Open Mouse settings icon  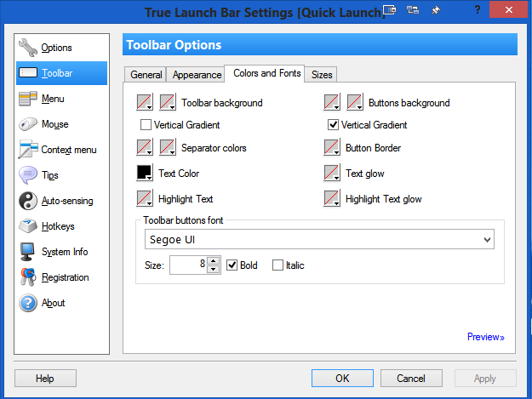coord(27,124)
